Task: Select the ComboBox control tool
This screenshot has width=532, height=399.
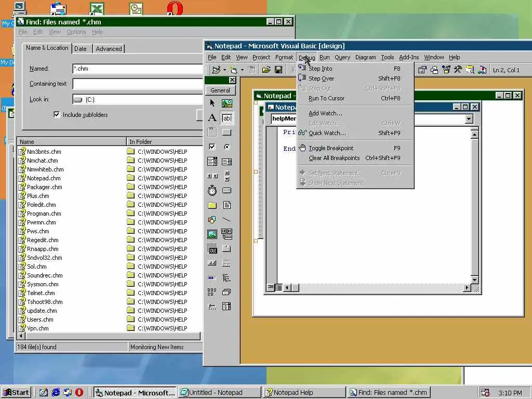Action: coord(212,161)
